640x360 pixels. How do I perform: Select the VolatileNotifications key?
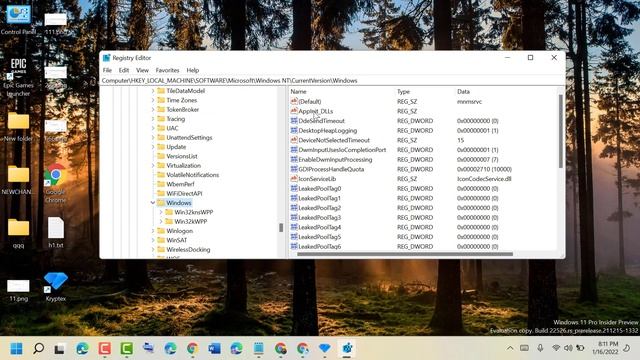(x=192, y=175)
